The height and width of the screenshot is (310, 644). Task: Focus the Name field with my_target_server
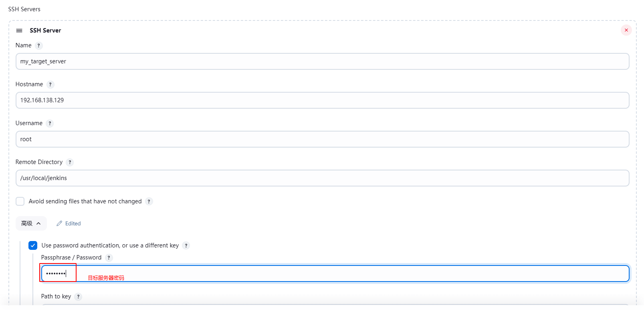point(322,61)
